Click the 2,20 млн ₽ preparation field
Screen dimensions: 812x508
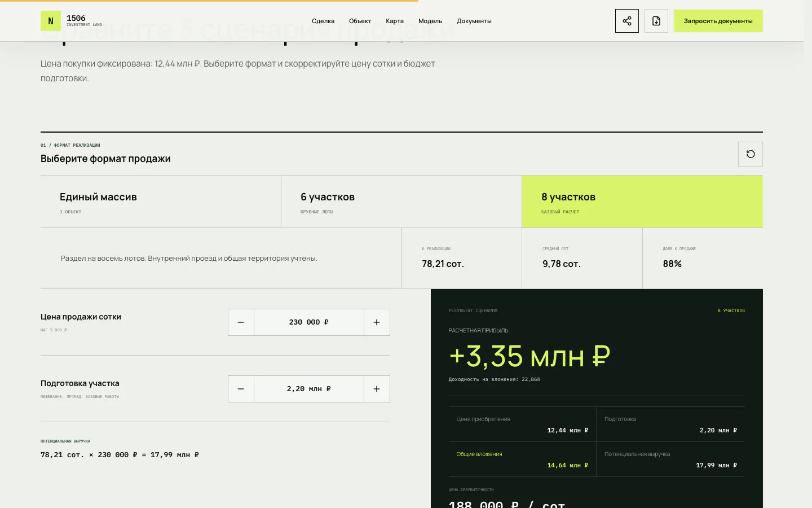tap(309, 389)
